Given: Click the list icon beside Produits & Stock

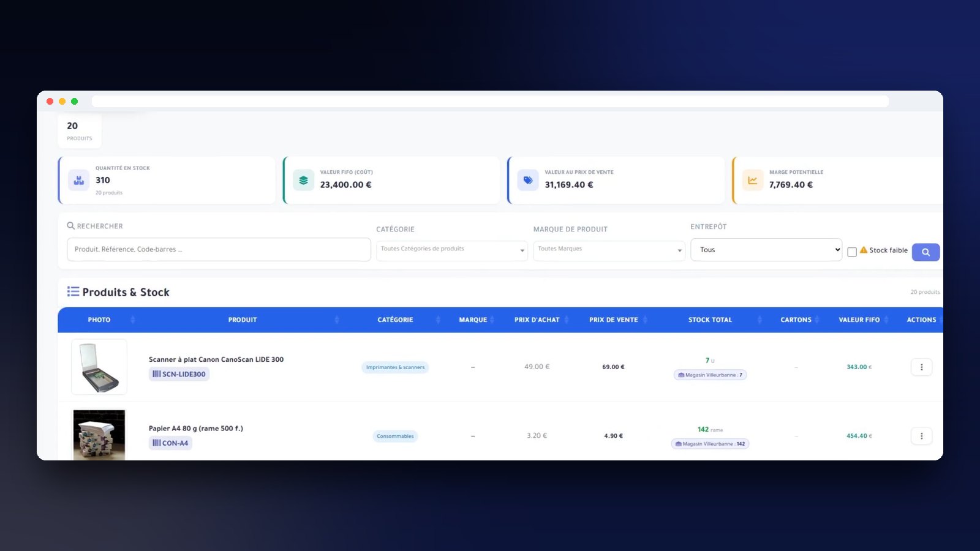Looking at the screenshot, I should [x=73, y=291].
